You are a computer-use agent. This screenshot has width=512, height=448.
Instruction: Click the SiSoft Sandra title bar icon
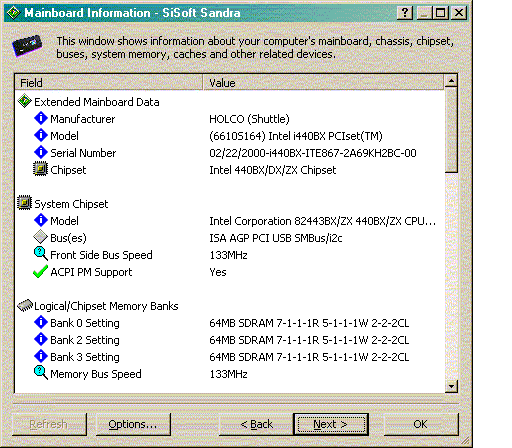(13, 13)
